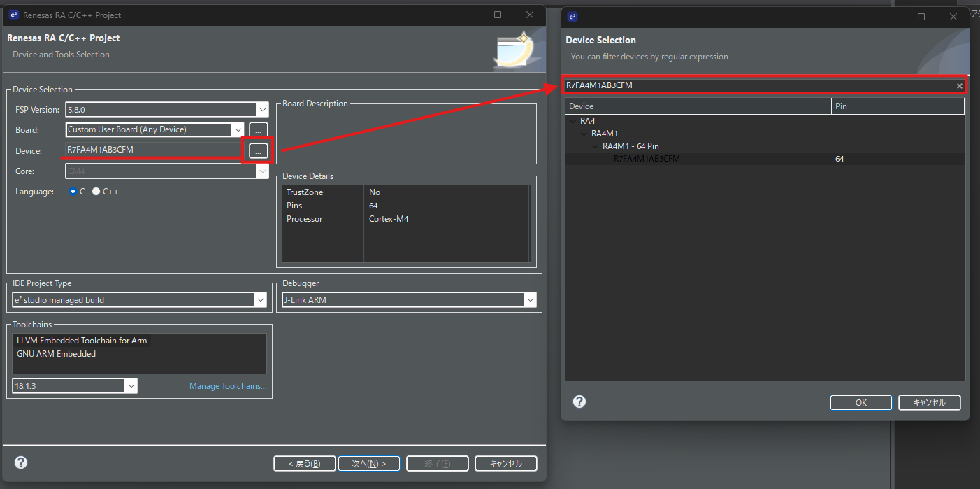Screen dimensions: 980x489
Task: Click the e² studio icon in the Renesas RA C/C++ Project title bar
Action: [x=13, y=15]
